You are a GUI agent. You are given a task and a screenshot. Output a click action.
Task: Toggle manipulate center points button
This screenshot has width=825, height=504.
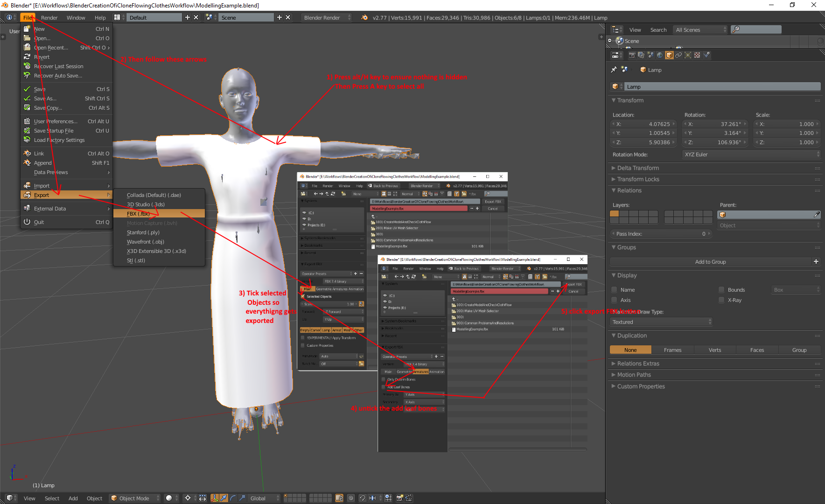(203, 498)
